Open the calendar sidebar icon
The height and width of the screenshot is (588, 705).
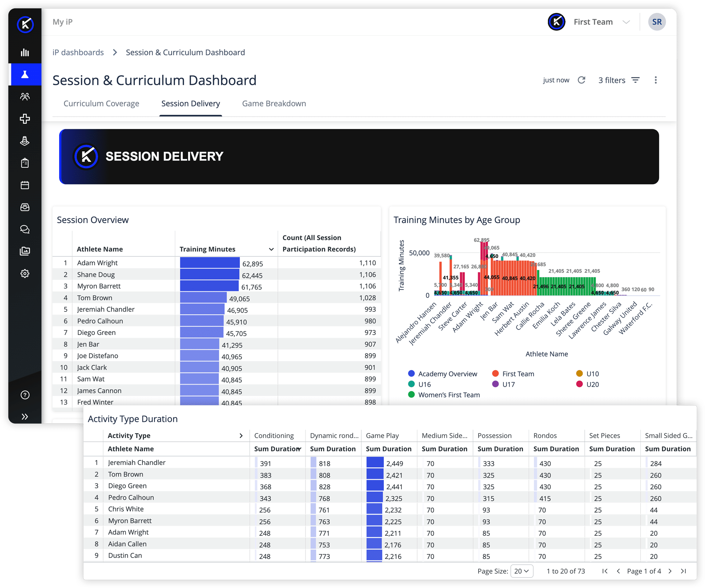[25, 185]
